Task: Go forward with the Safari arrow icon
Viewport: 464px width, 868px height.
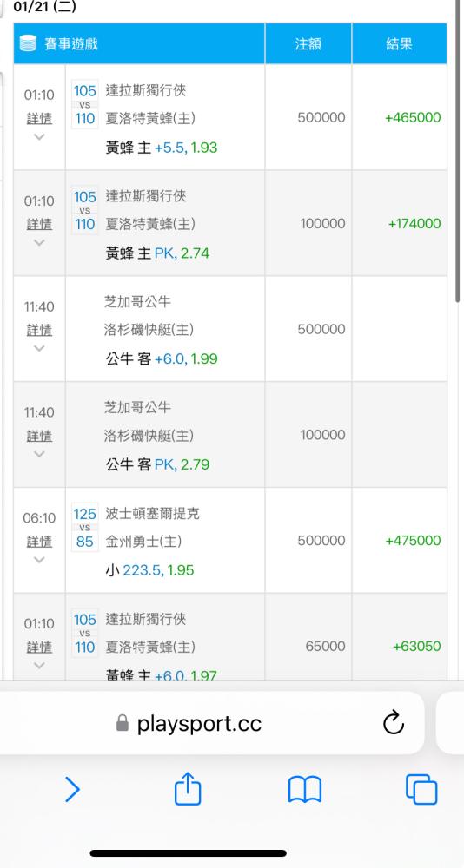Action: tap(72, 789)
